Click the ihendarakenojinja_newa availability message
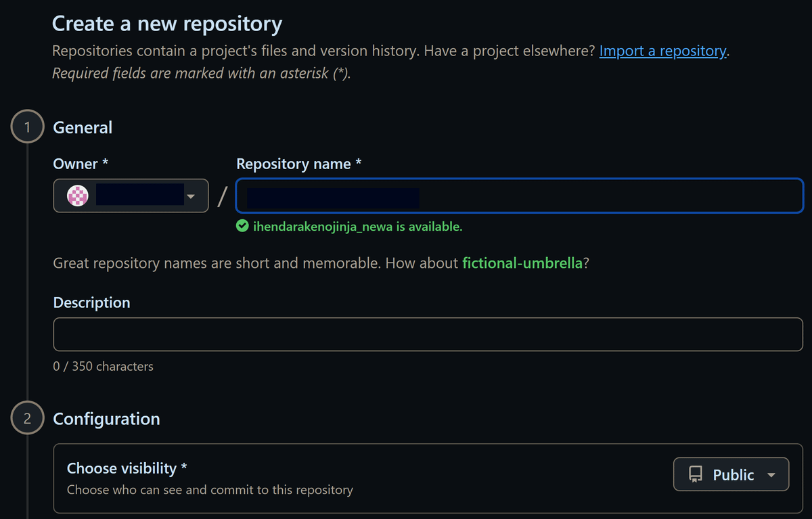This screenshot has height=519, width=812. pyautogui.click(x=357, y=225)
